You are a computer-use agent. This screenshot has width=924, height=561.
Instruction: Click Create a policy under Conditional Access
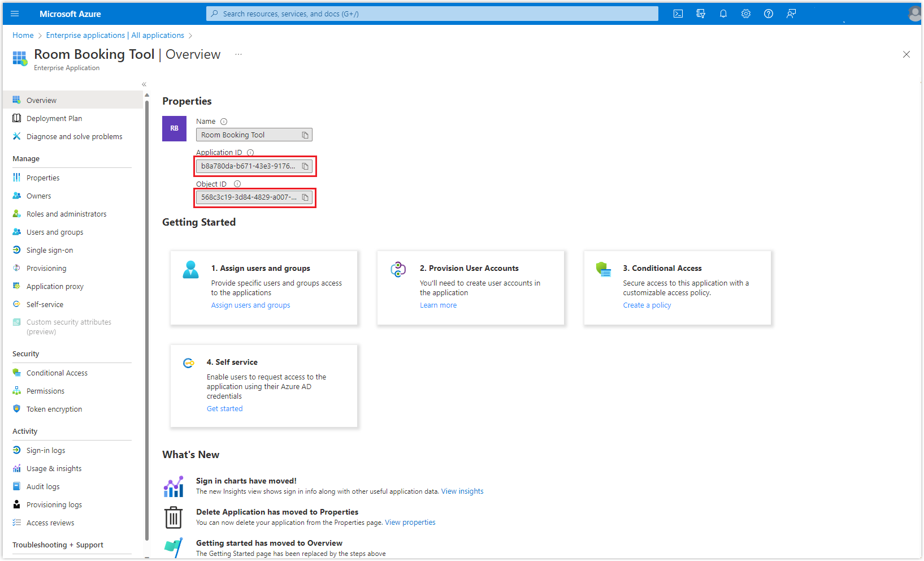(x=647, y=305)
